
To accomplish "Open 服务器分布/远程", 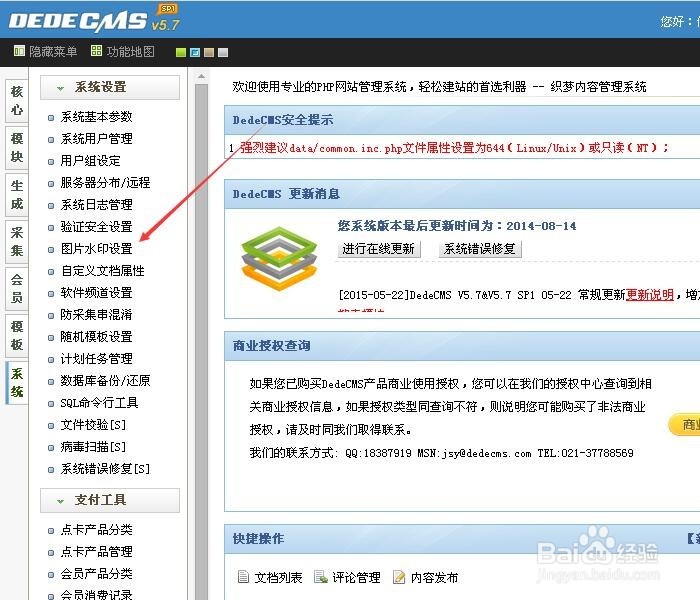I will click(105, 183).
